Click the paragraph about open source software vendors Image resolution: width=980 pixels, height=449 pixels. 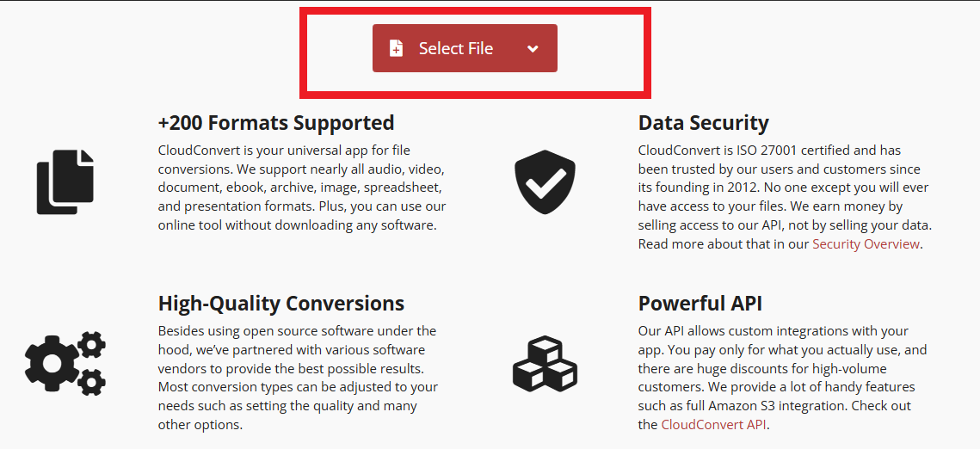tap(298, 378)
